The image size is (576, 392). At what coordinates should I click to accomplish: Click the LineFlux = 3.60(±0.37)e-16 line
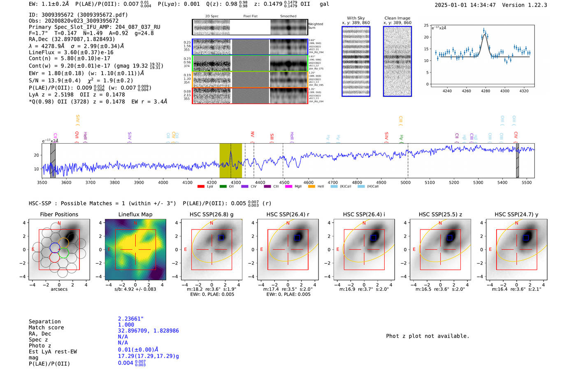coord(71,52)
